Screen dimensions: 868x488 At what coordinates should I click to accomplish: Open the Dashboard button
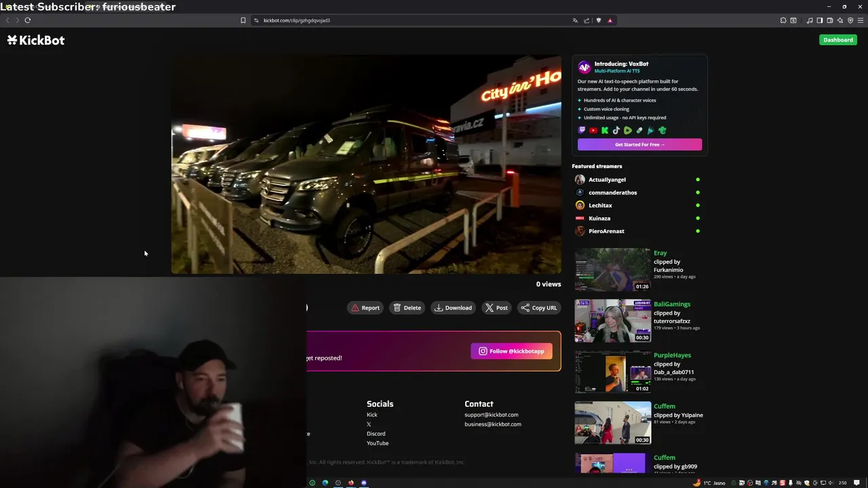click(x=837, y=40)
